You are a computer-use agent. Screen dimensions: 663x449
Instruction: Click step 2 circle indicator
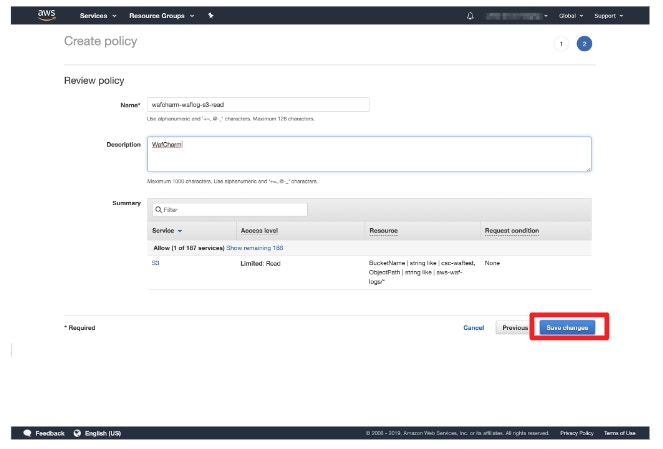[584, 44]
